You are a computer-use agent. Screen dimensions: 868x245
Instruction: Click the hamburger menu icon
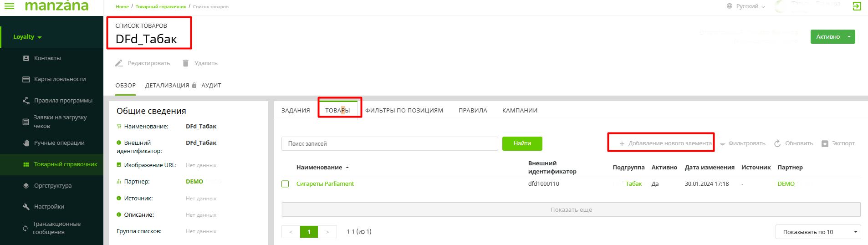(9, 6)
